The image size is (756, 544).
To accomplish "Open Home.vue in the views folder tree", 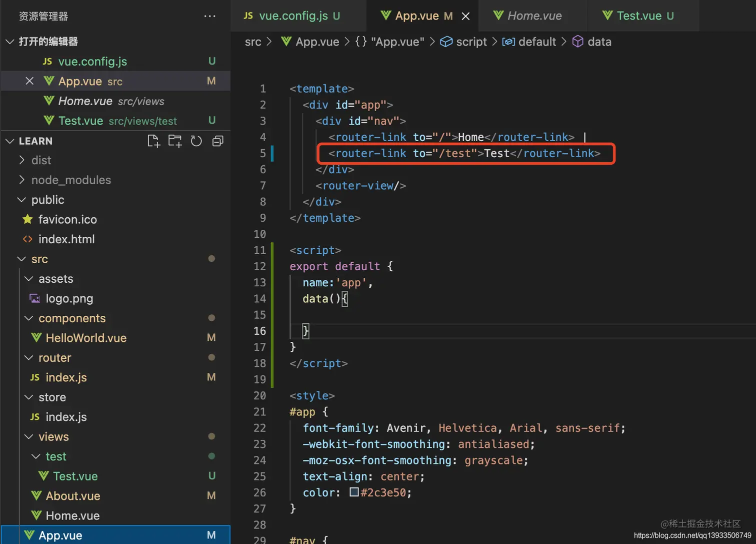I will point(115,515).
